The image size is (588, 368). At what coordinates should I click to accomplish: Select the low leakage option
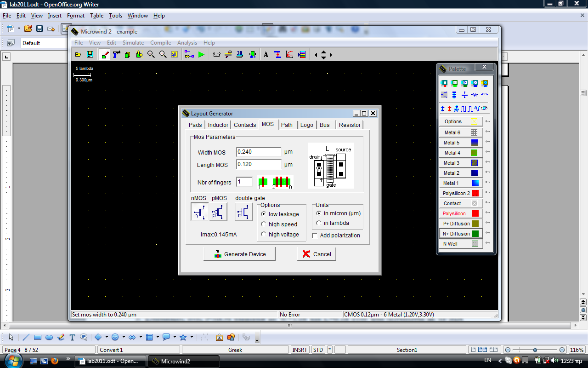click(x=280, y=214)
